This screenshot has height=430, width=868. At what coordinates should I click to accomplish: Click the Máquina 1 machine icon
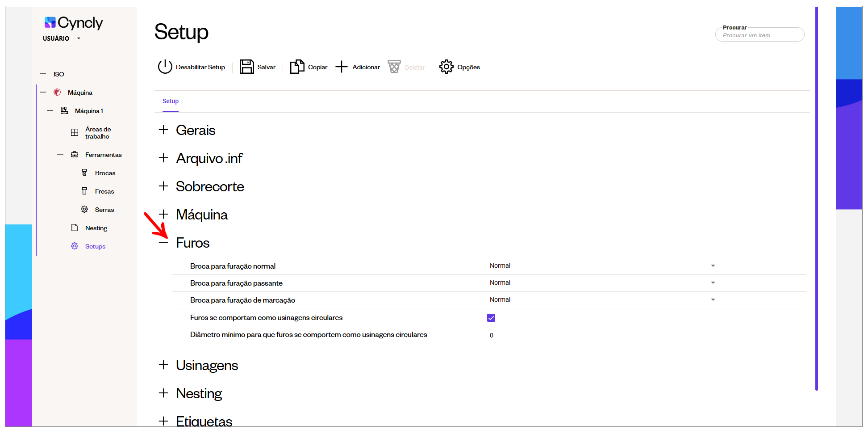(x=64, y=111)
